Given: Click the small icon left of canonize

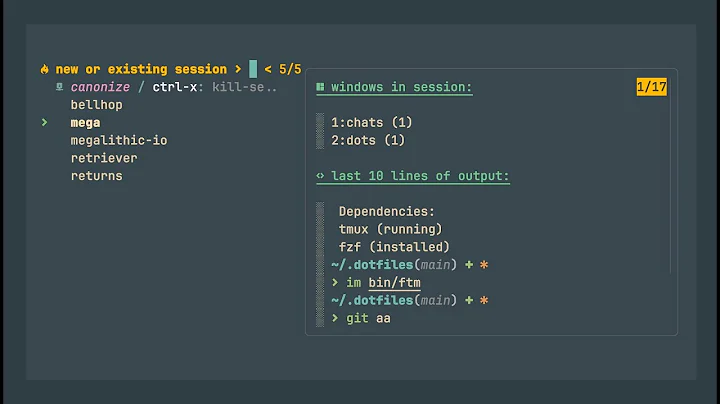Looking at the screenshot, I should coord(60,87).
